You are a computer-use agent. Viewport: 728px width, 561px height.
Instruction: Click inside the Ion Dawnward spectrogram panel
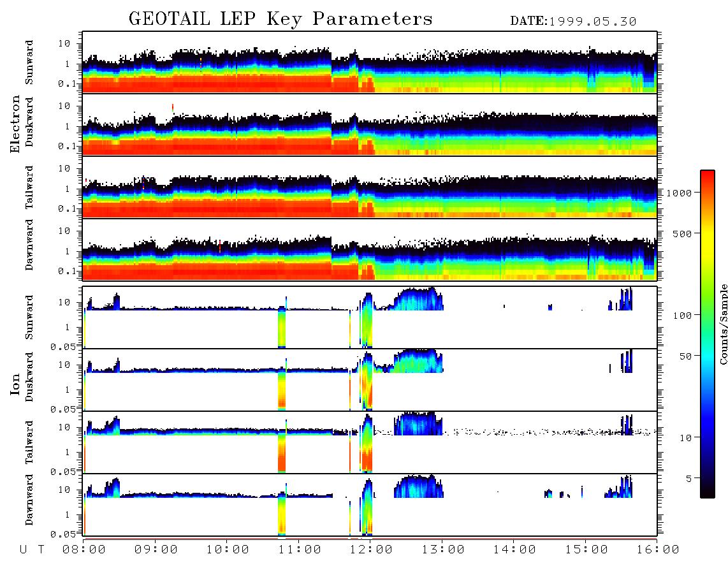tap(370, 505)
